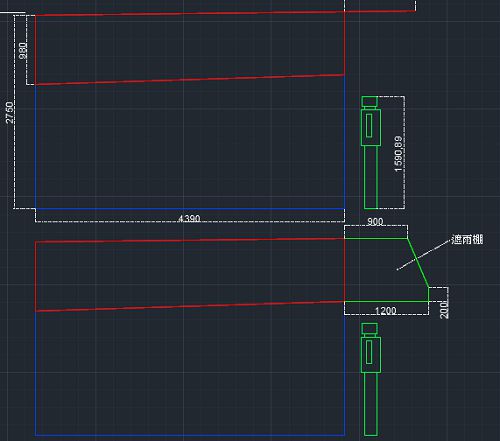
Task: Select the 900 dimension text
Action: tap(375, 222)
